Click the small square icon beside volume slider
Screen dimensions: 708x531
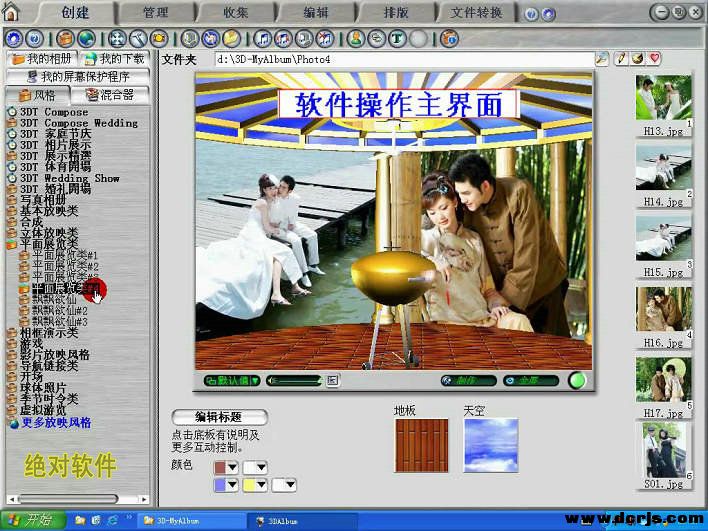click(x=333, y=380)
